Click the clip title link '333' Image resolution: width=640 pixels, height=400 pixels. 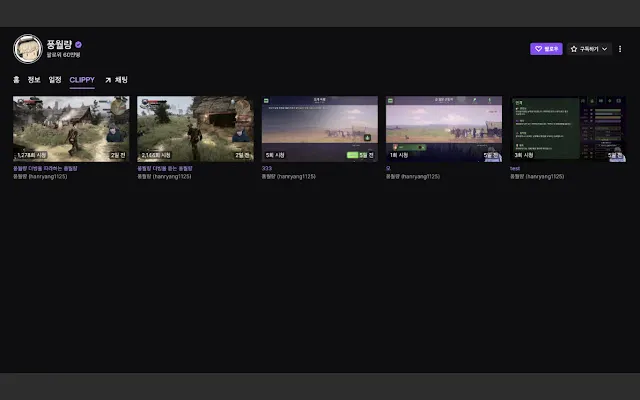point(267,168)
